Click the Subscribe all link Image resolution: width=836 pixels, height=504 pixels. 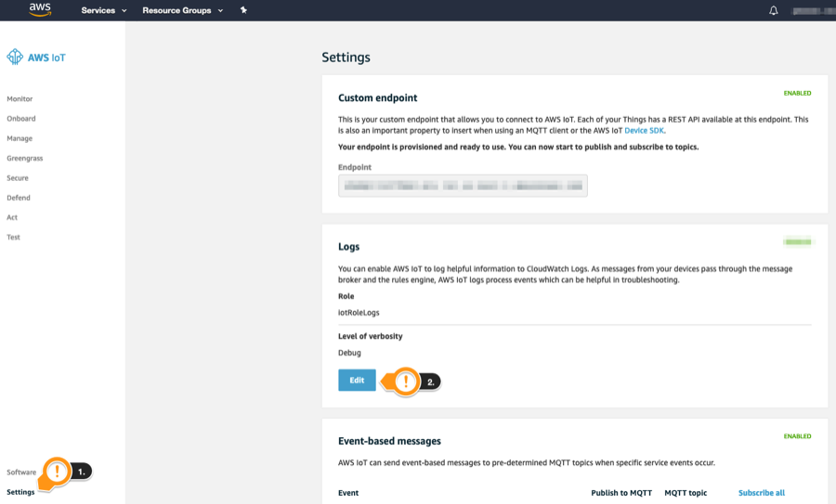point(762,493)
